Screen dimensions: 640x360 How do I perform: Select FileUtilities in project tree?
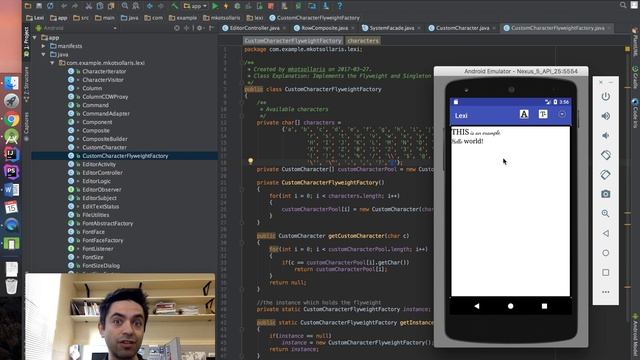pos(96,215)
